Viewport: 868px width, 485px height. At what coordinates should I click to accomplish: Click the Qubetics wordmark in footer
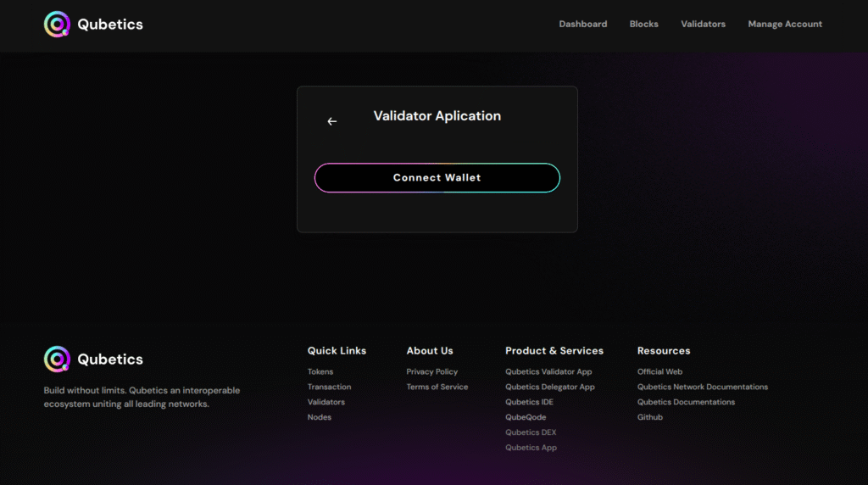pyautogui.click(x=110, y=360)
